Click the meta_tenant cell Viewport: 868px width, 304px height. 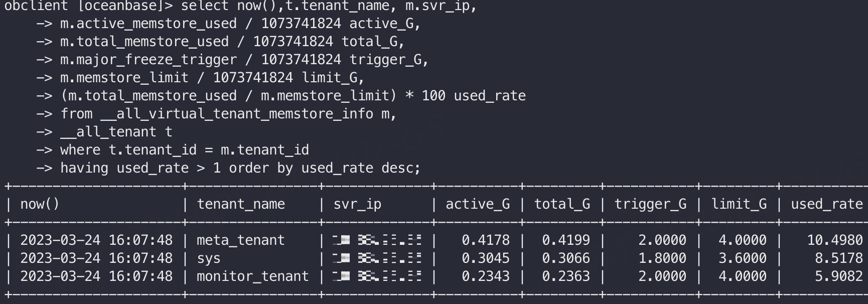click(240, 240)
